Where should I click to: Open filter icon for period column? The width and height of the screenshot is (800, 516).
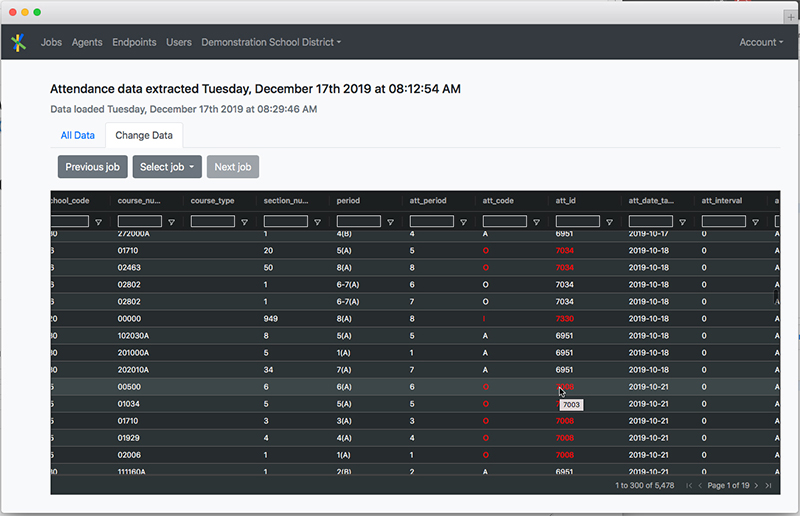pos(391,222)
